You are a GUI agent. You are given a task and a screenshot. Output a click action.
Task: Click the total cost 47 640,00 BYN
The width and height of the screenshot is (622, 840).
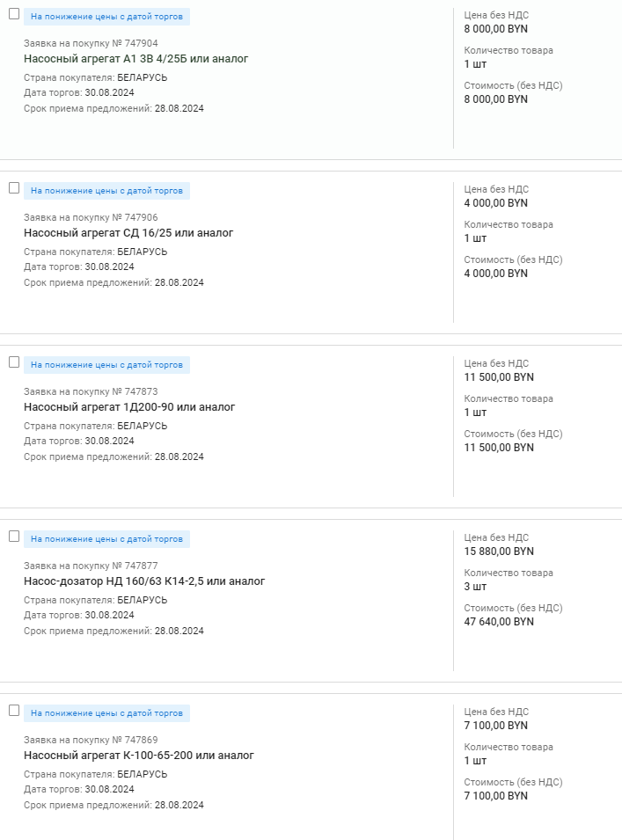499,622
